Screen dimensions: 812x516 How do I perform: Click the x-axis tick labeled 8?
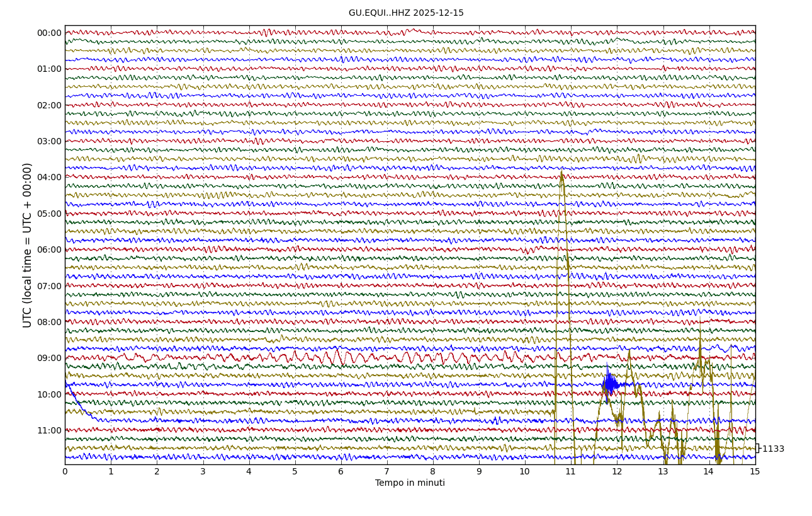click(433, 472)
